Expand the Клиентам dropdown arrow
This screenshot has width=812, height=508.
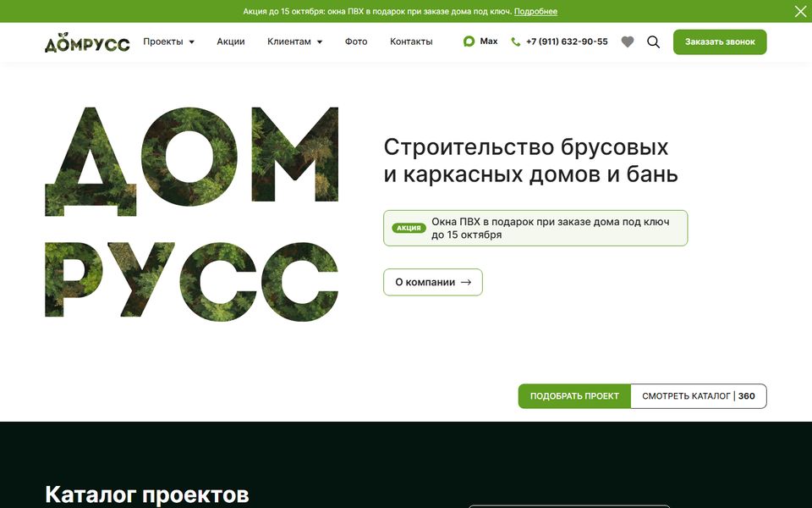click(320, 42)
